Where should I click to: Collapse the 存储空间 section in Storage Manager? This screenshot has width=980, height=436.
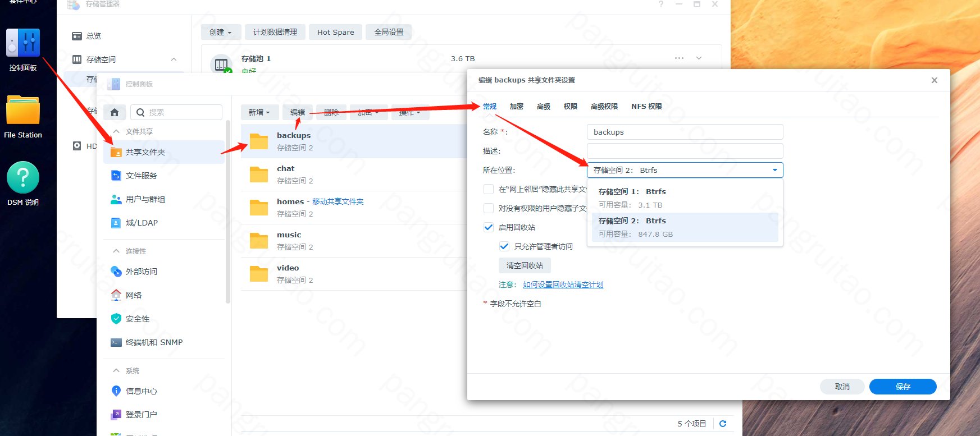174,59
